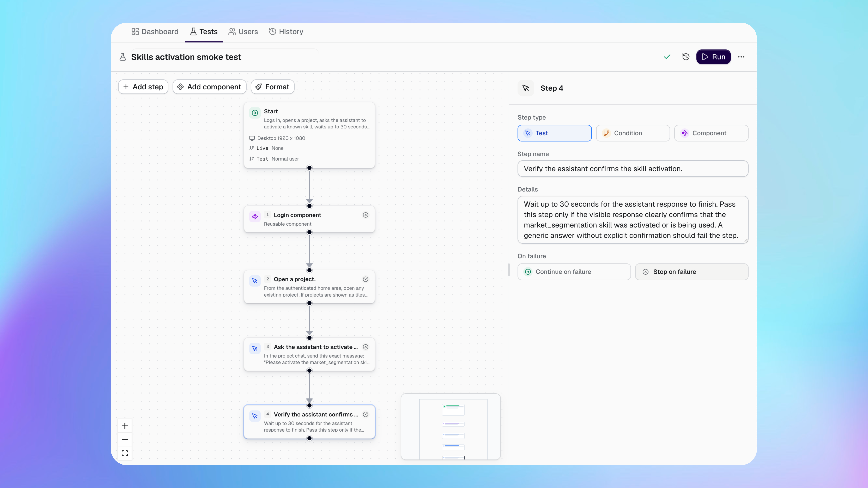
Task: Click Add component button
Action: pos(209,87)
